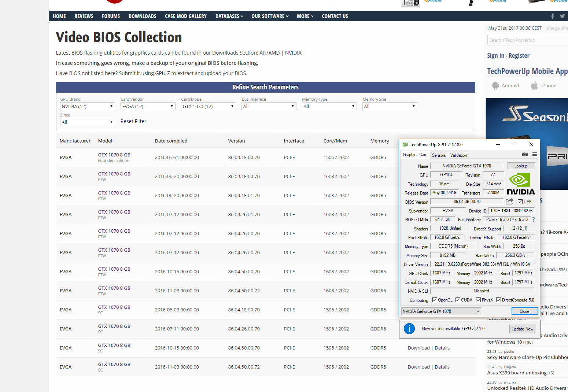The image size is (568, 392).
Task: Open TechPowerUp's Facebook page icon
Action: click(x=552, y=16)
